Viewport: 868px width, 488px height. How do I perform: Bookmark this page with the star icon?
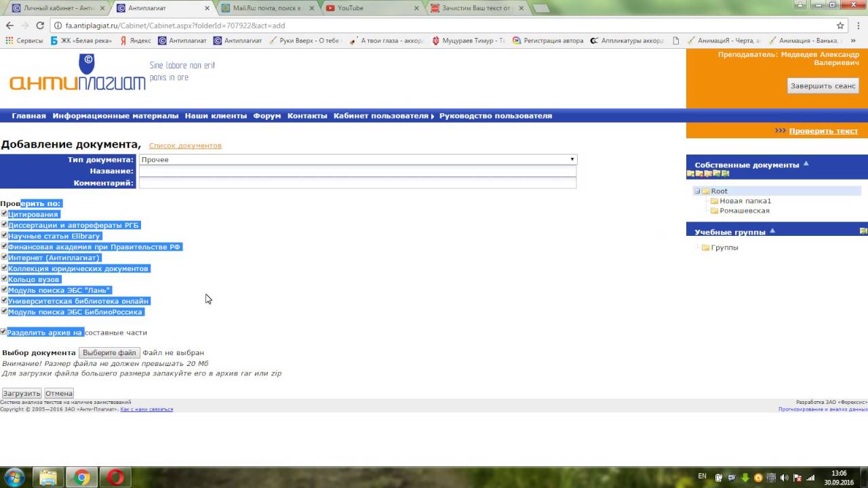[x=840, y=26]
